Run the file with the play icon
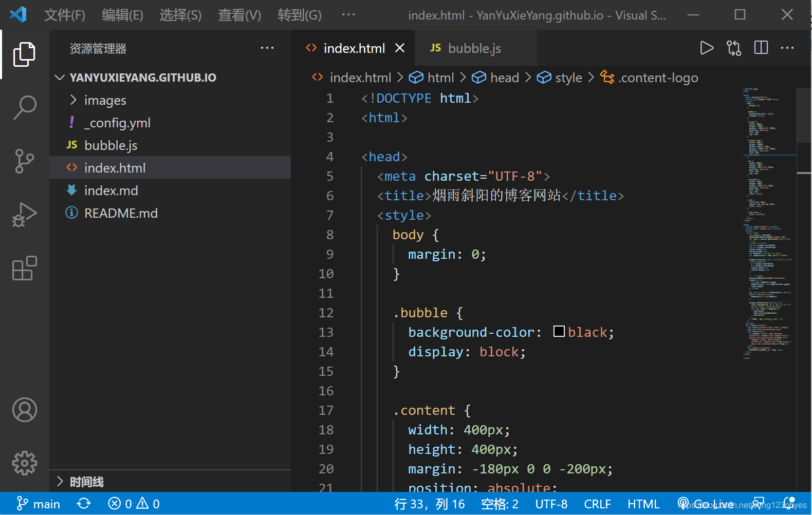Viewport: 812px width, 515px height. coord(707,48)
